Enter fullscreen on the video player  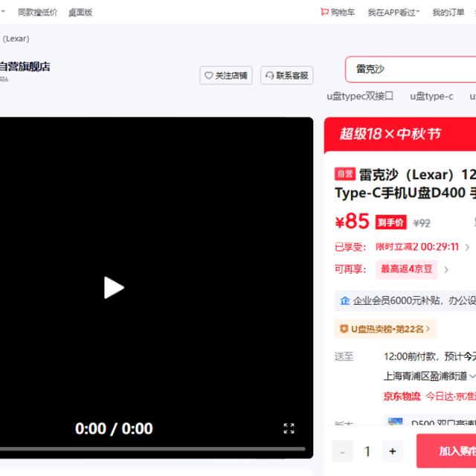point(289,428)
